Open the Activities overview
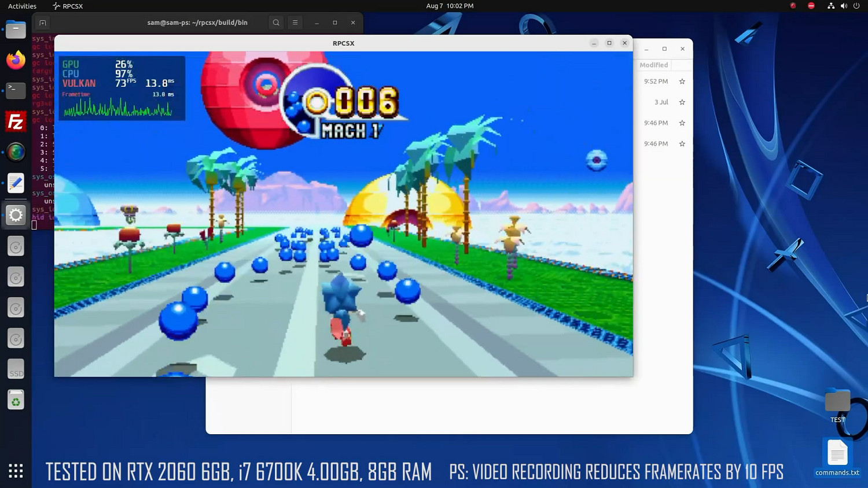The image size is (868, 488). (x=22, y=6)
